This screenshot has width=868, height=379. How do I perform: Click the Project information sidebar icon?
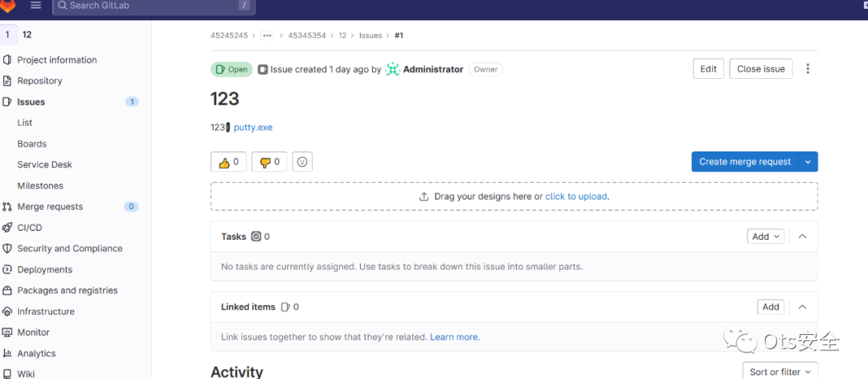(7, 60)
